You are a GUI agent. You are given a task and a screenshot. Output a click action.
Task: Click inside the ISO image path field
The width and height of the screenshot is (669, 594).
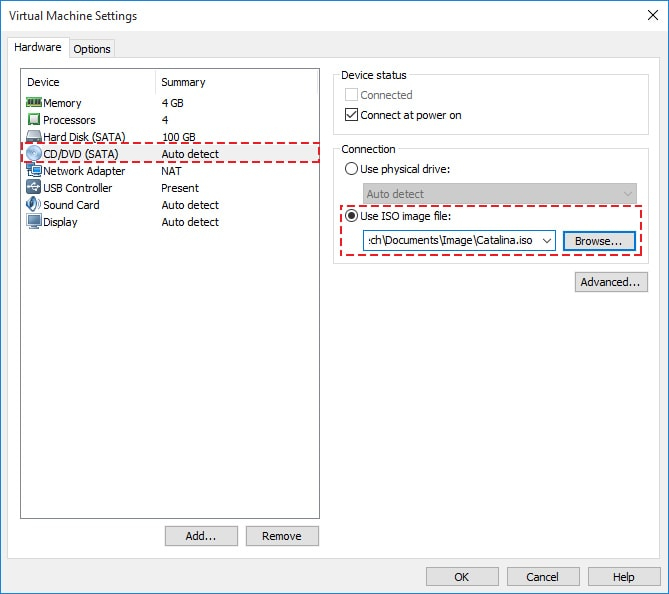[x=450, y=241]
